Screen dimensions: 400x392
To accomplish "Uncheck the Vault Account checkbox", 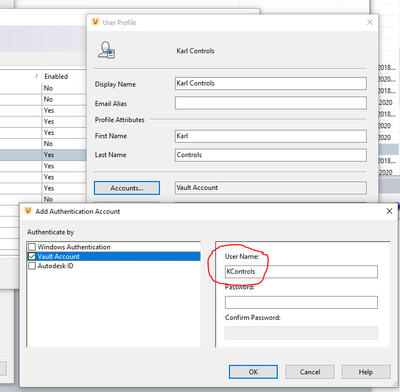I will pos(32,256).
